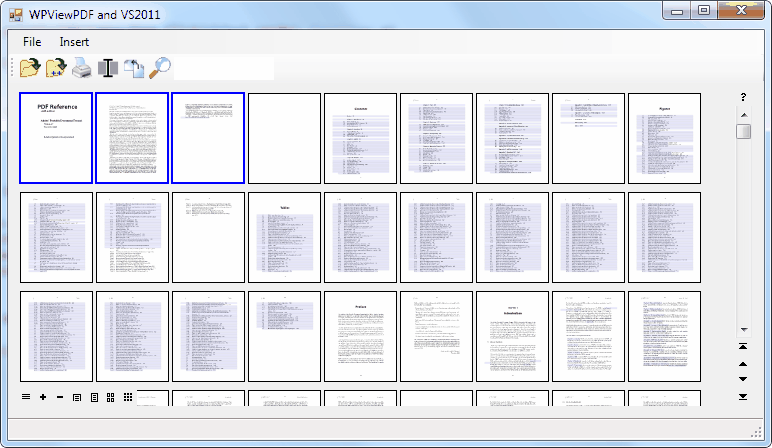Zoom in with the plus icon
This screenshot has height=448, width=772.
tap(43, 397)
